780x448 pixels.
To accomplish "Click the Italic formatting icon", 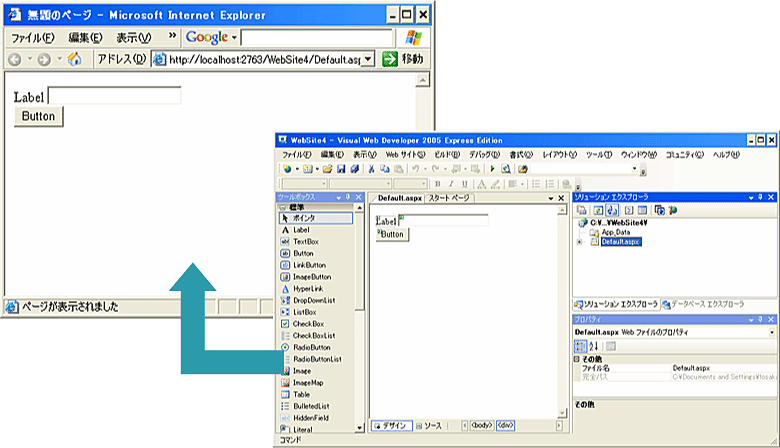I will coord(451,184).
